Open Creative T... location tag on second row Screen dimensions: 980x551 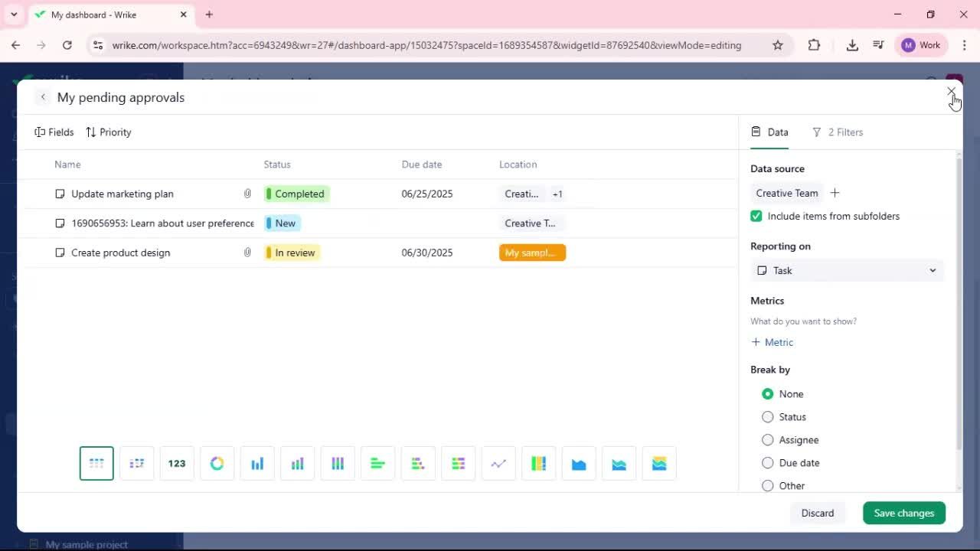click(x=532, y=223)
